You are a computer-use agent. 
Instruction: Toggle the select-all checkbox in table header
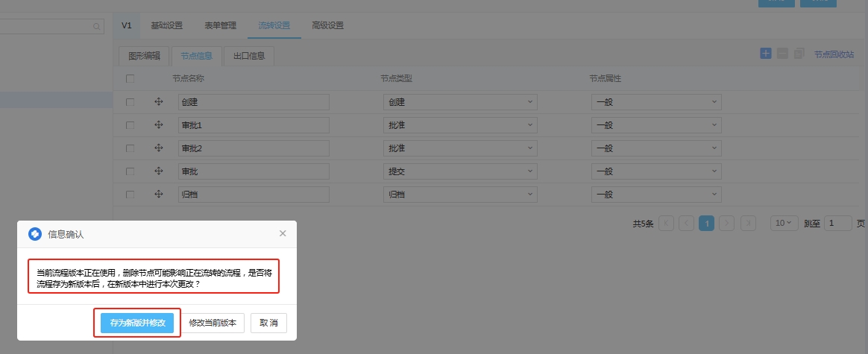[130, 78]
